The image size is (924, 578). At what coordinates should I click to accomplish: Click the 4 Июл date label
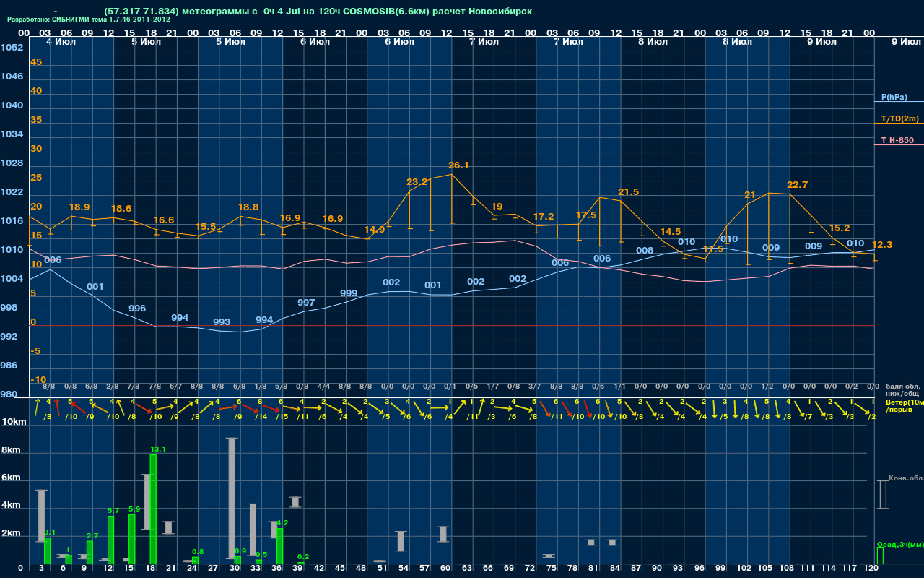[61, 42]
